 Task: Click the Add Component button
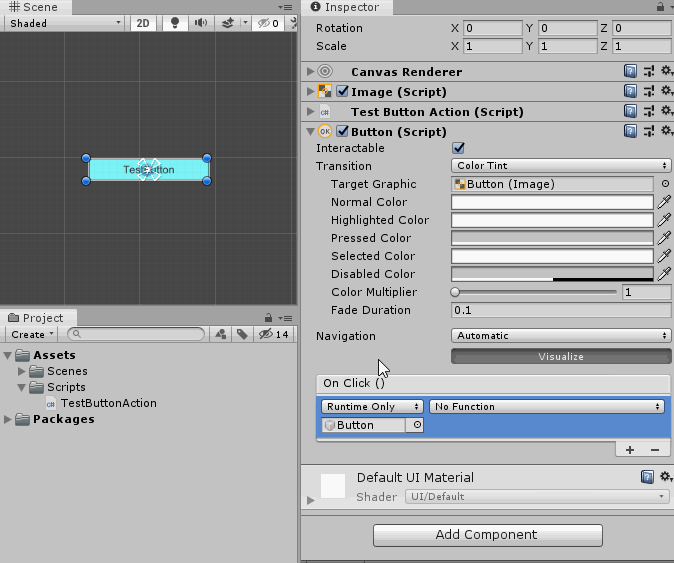[x=487, y=535]
